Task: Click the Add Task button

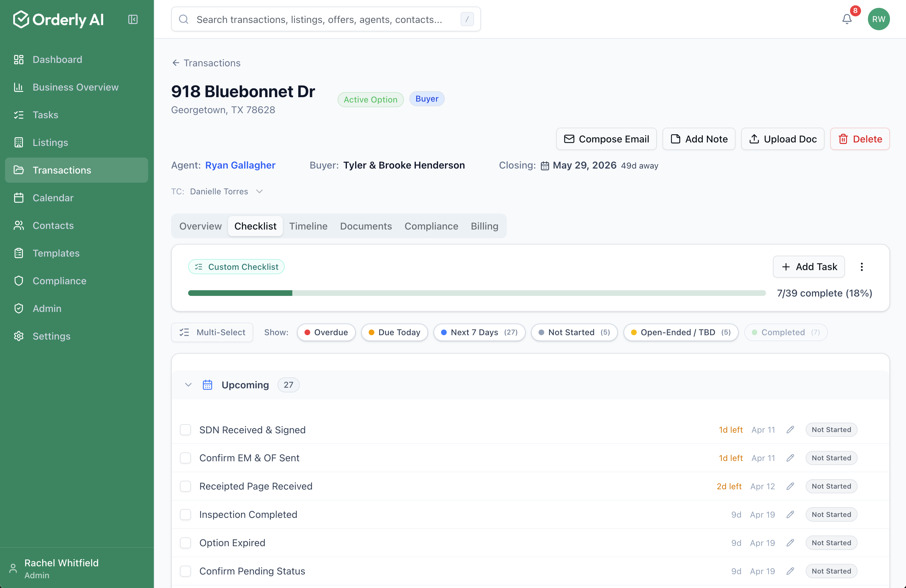Action: click(808, 267)
